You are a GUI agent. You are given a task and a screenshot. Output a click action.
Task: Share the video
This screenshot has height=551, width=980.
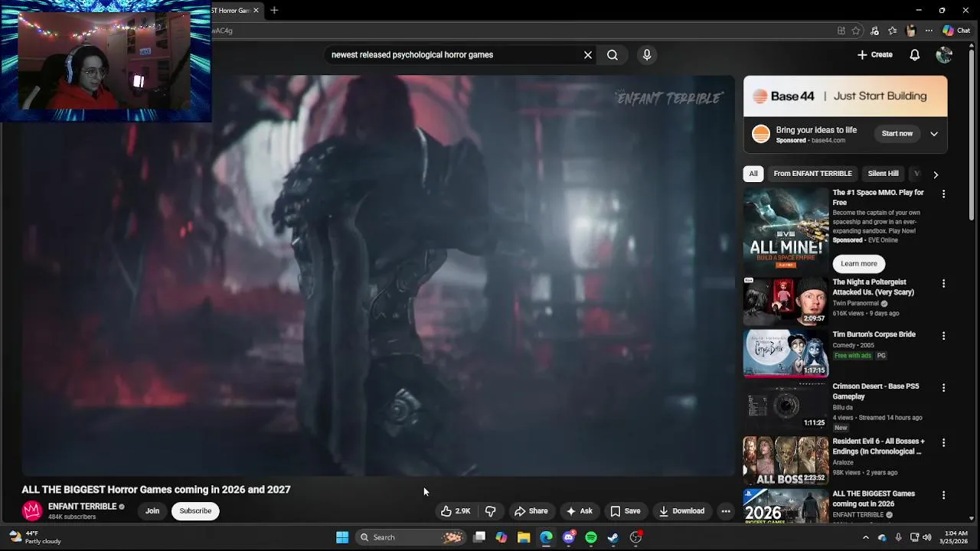tap(531, 511)
